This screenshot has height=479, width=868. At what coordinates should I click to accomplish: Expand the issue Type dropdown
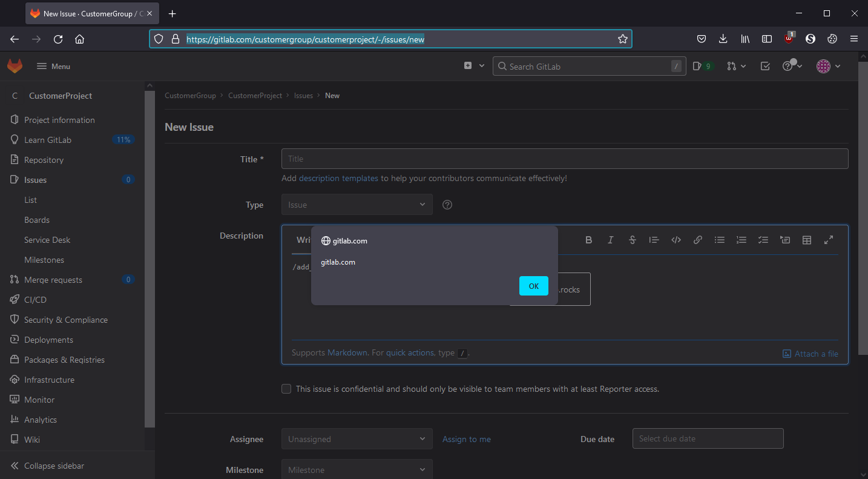click(x=357, y=205)
